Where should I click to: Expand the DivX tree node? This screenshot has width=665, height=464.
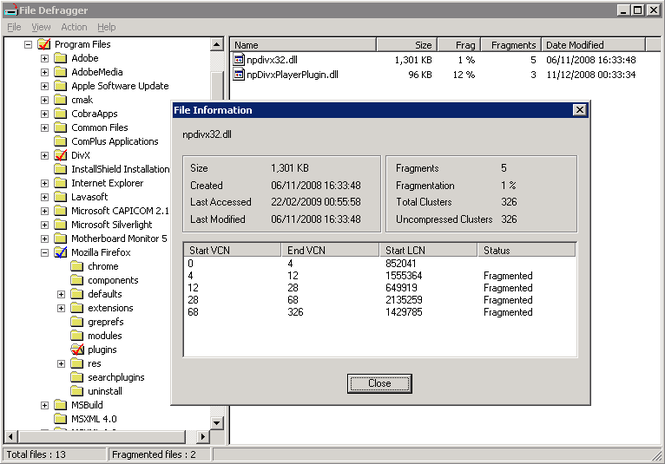(x=45, y=156)
